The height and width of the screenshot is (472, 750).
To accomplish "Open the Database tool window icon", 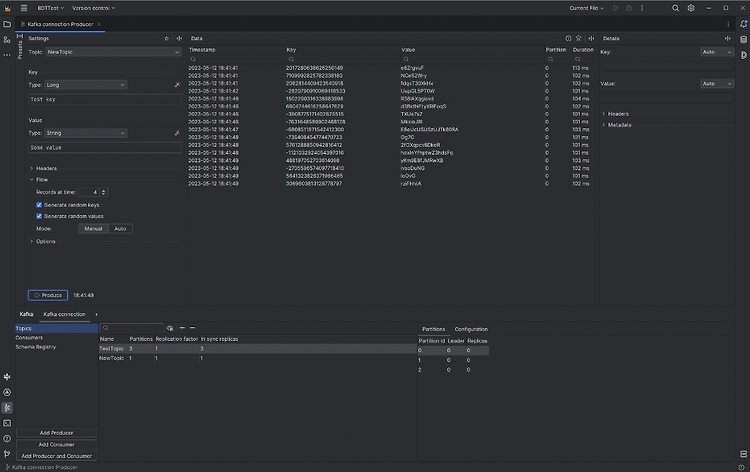I will tap(743, 40).
